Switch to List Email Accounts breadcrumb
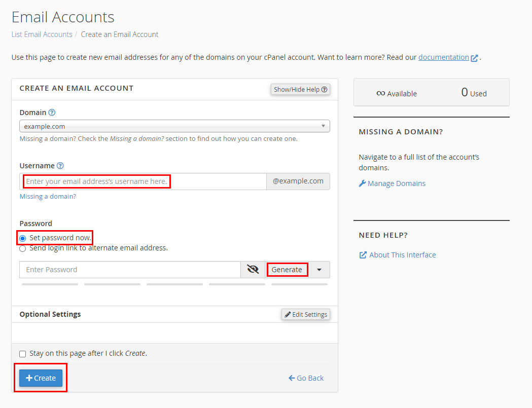Image resolution: width=532 pixels, height=408 pixels. click(42, 34)
